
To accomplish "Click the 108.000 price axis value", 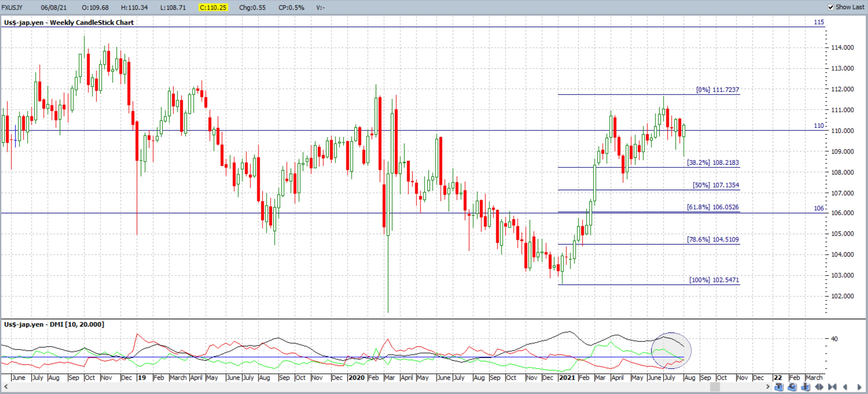I will 842,172.
